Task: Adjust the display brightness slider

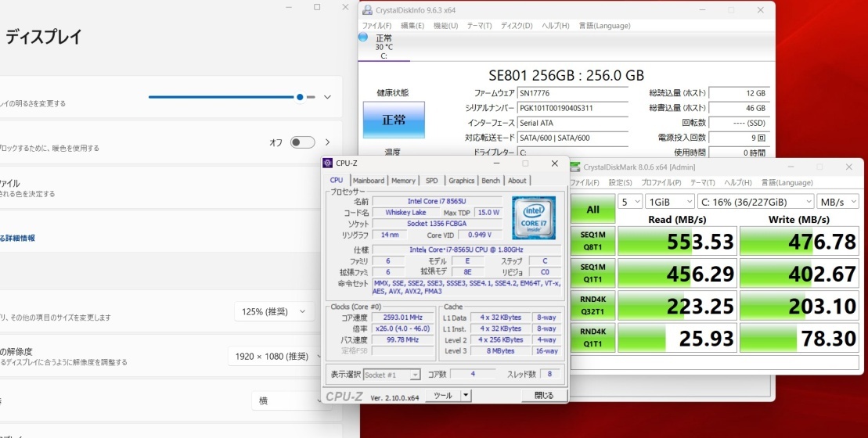Action: (300, 97)
